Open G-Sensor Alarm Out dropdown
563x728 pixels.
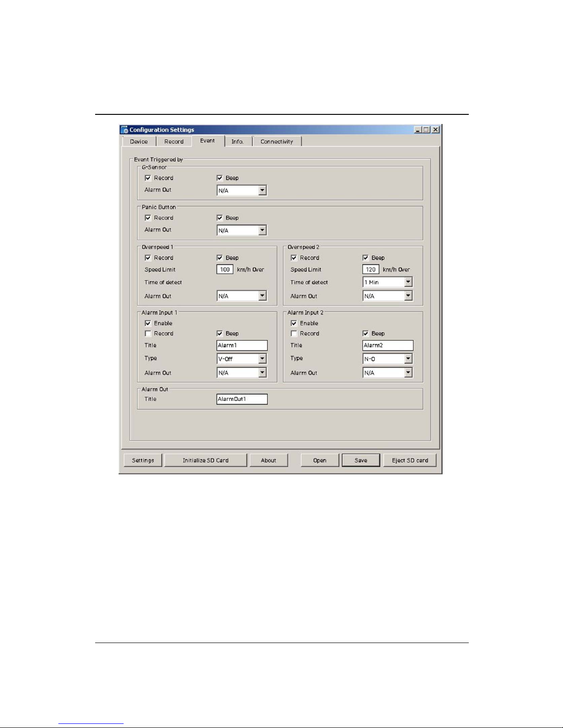242,190
